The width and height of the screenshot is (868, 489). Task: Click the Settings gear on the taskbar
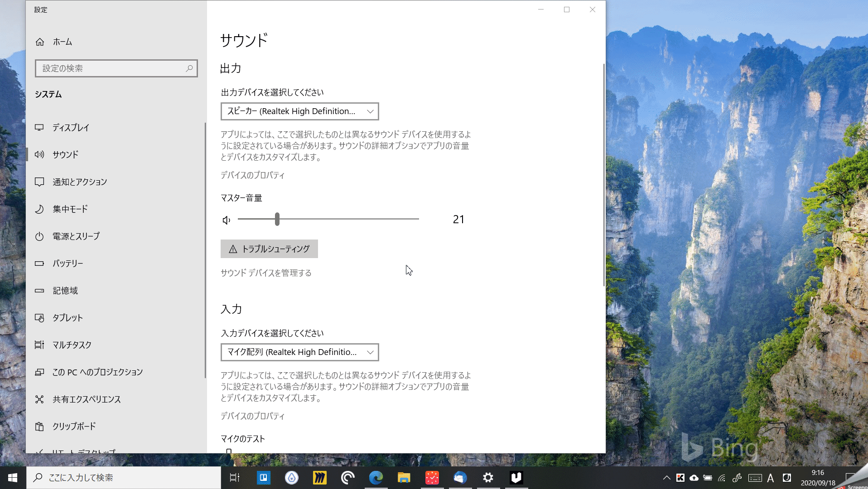point(488,478)
